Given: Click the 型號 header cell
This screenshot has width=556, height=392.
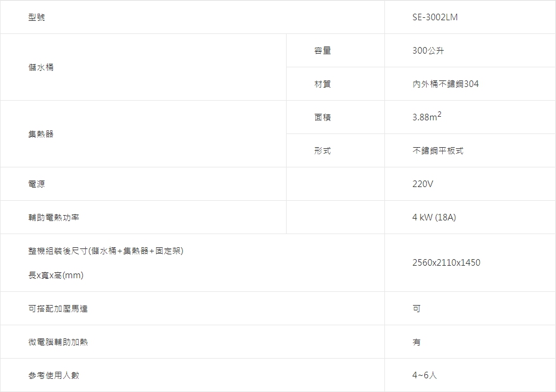Looking at the screenshot, I should (36, 17).
